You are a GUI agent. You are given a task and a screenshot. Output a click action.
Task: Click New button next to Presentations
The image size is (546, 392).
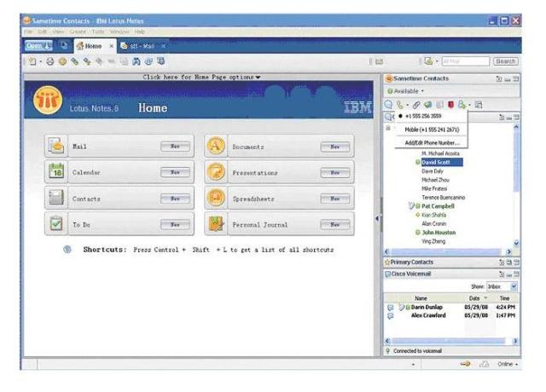[x=335, y=172]
